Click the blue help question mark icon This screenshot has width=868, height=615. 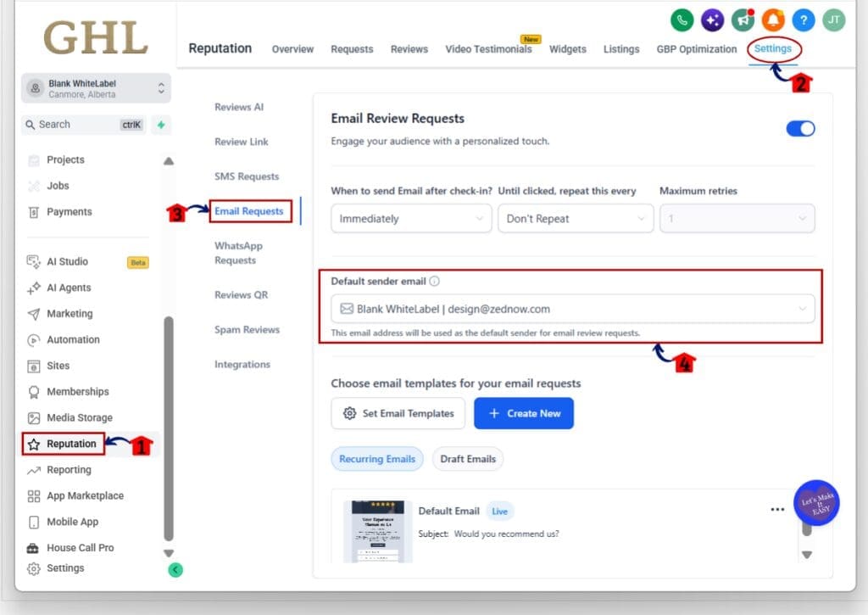coord(804,20)
